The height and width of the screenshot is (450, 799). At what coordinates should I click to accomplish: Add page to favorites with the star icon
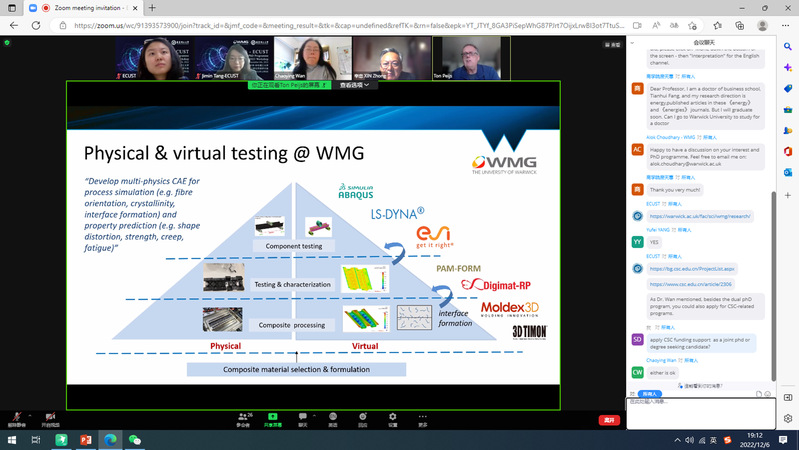pos(693,25)
